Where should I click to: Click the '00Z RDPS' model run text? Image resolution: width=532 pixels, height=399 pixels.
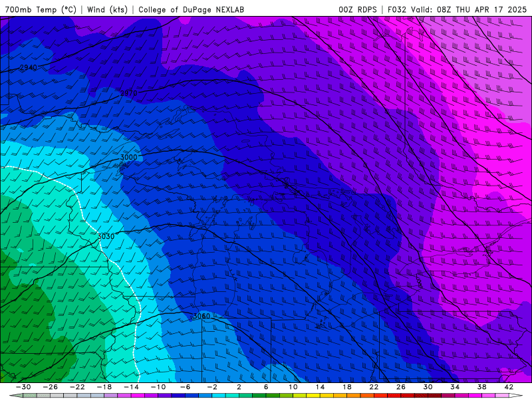tap(358, 9)
